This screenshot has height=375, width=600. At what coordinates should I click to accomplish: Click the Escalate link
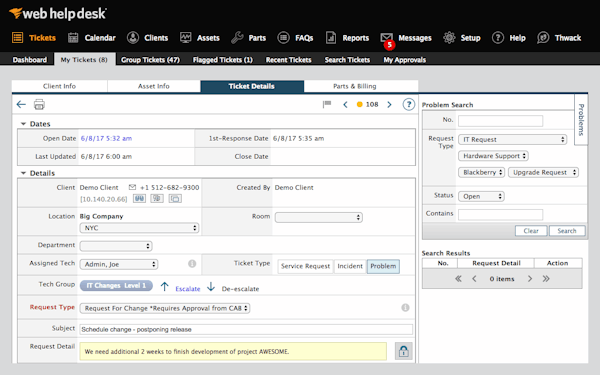(188, 289)
